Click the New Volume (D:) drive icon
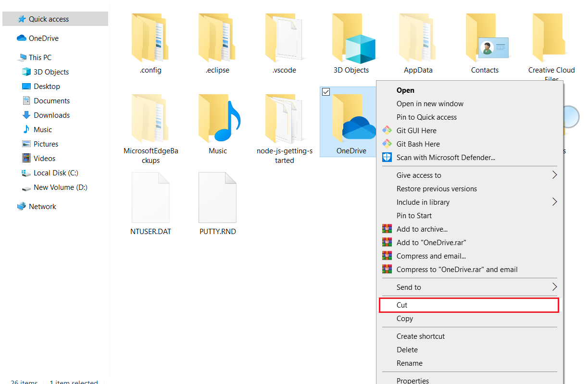This screenshot has height=384, width=588. [x=26, y=188]
